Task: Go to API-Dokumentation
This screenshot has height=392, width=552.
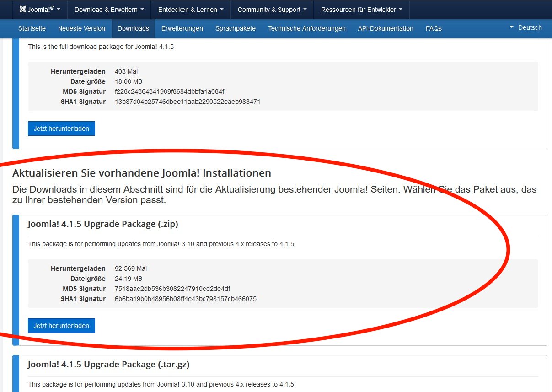Action: [386, 28]
